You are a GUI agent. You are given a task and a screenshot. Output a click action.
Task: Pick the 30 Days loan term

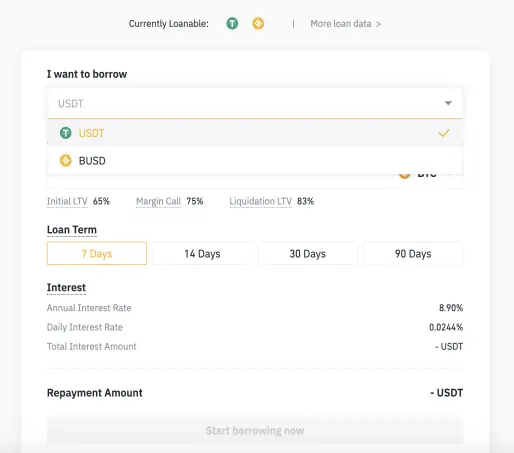coord(308,253)
